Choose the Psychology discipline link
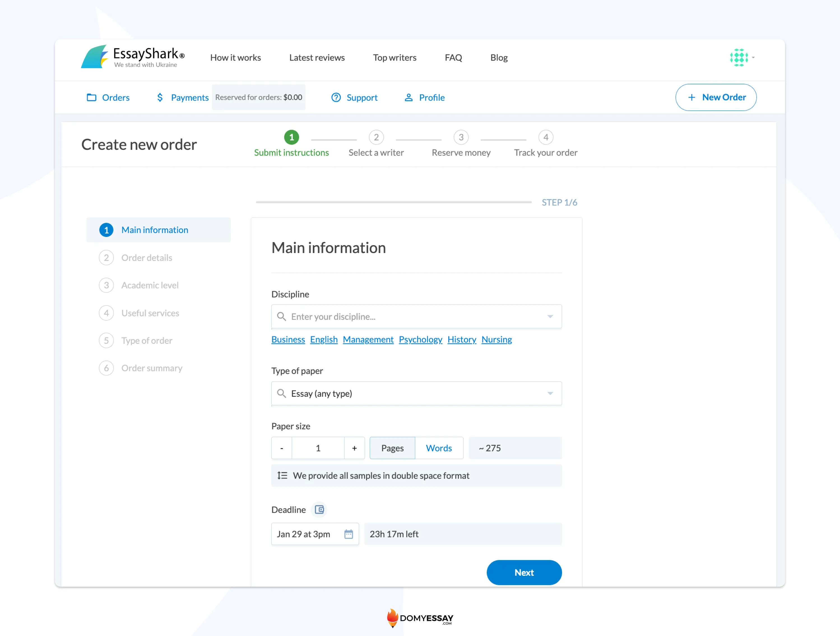Viewport: 840px width, 636px height. tap(420, 339)
